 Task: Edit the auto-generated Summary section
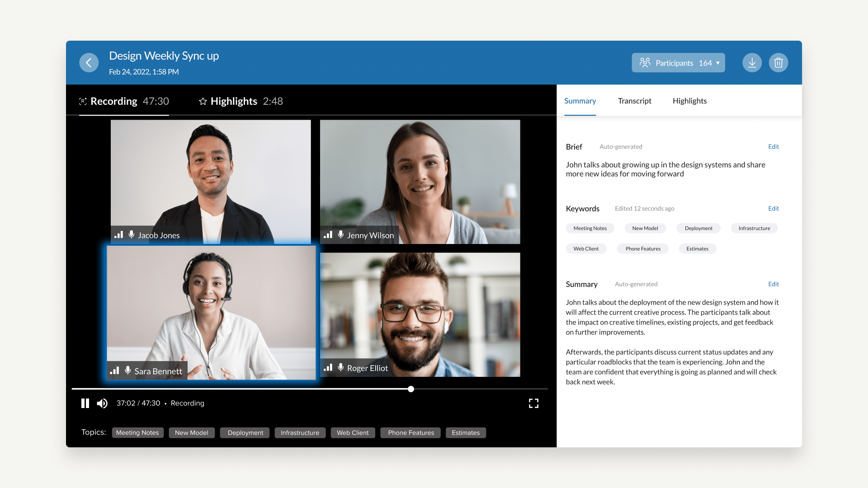(773, 284)
